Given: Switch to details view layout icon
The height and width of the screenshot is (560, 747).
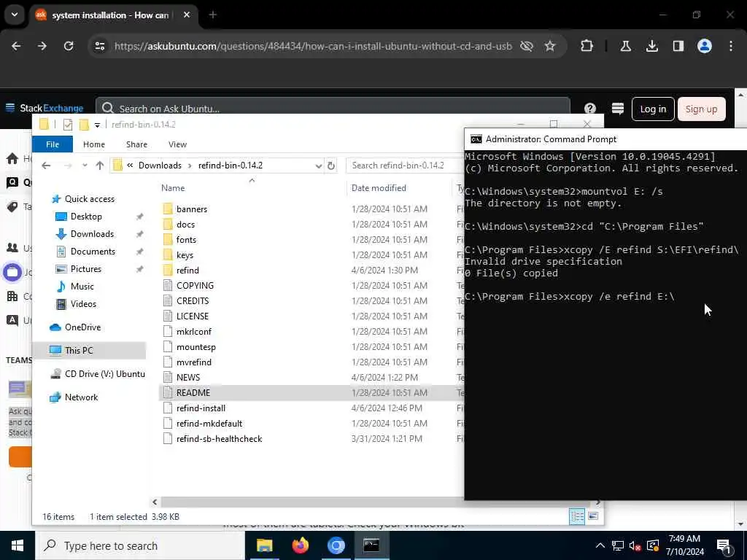Looking at the screenshot, I should tap(577, 517).
